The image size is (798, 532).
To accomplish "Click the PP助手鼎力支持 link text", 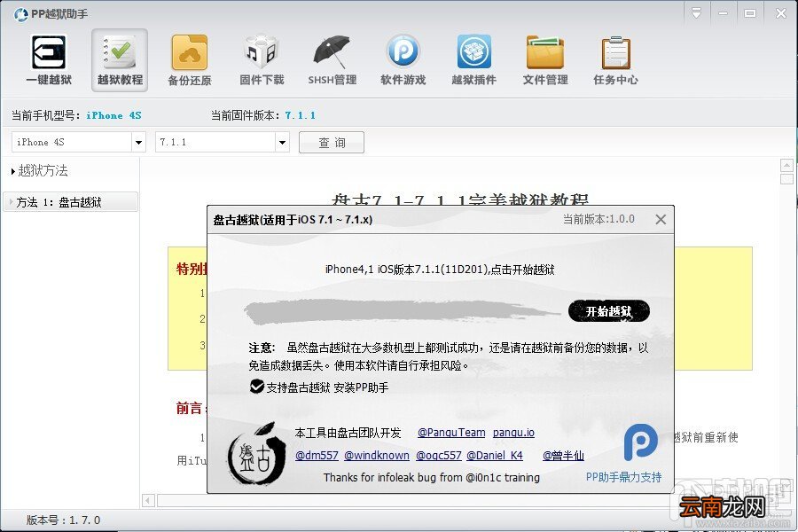I will tap(623, 477).
